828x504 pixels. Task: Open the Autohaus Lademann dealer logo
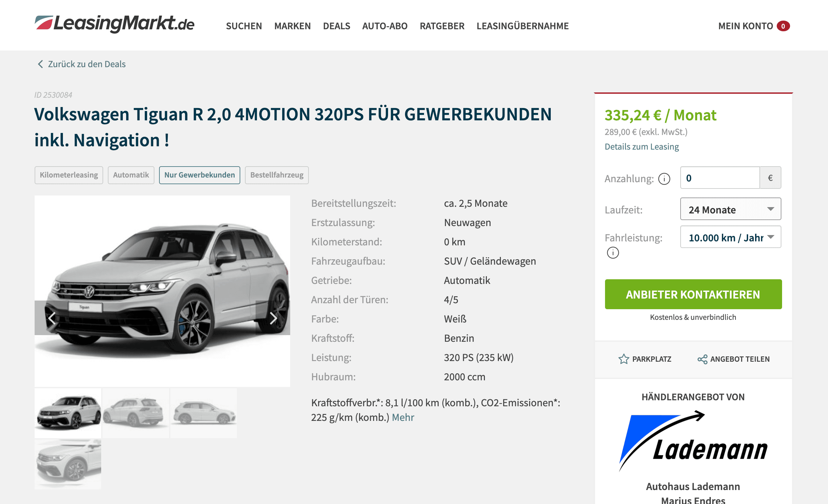(693, 441)
